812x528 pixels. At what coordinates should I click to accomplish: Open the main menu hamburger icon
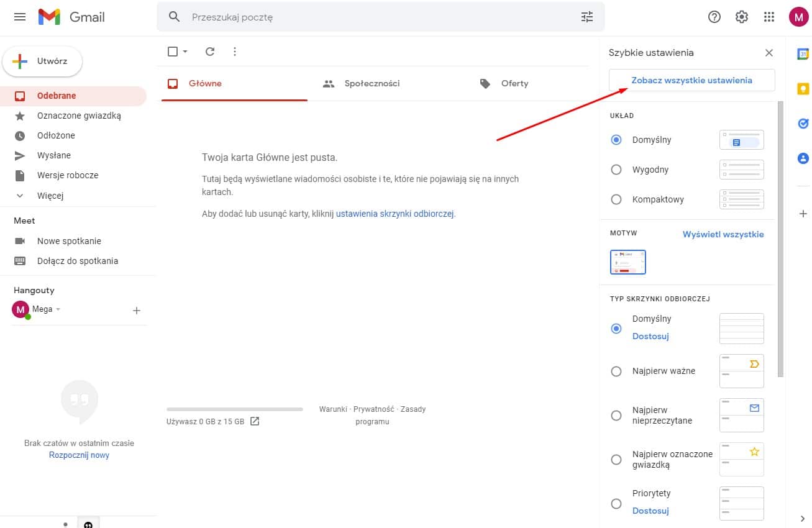pyautogui.click(x=20, y=17)
